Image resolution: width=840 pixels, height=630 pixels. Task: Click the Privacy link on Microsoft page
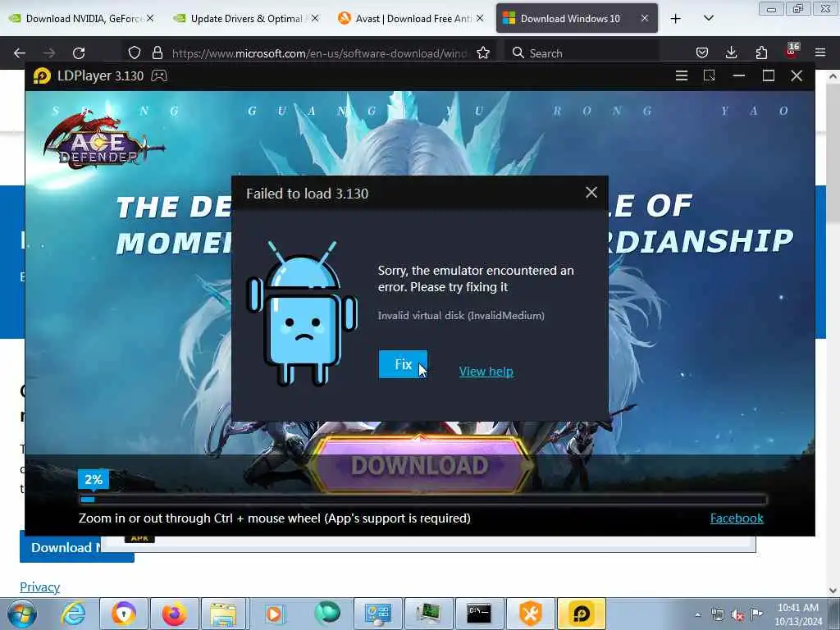point(39,587)
